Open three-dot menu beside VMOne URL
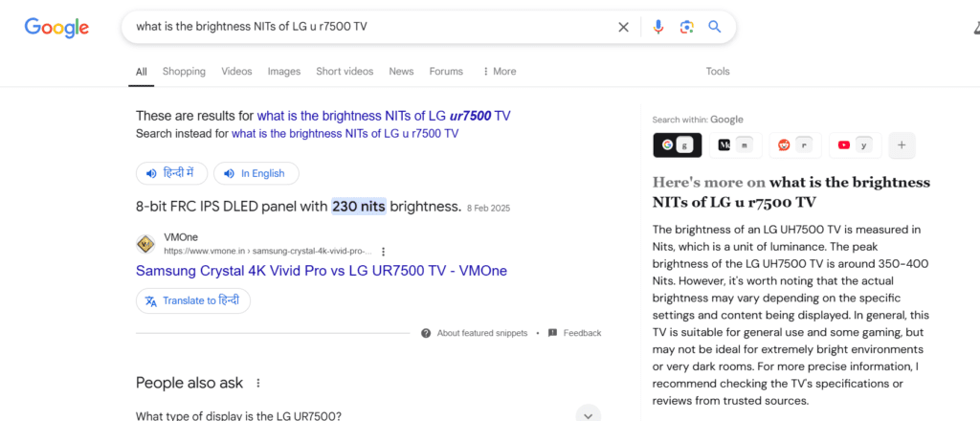Image resolution: width=980 pixels, height=421 pixels. point(383,251)
